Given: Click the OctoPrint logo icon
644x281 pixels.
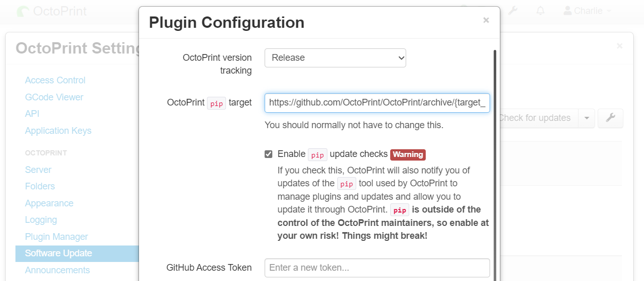Looking at the screenshot, I should point(23,11).
